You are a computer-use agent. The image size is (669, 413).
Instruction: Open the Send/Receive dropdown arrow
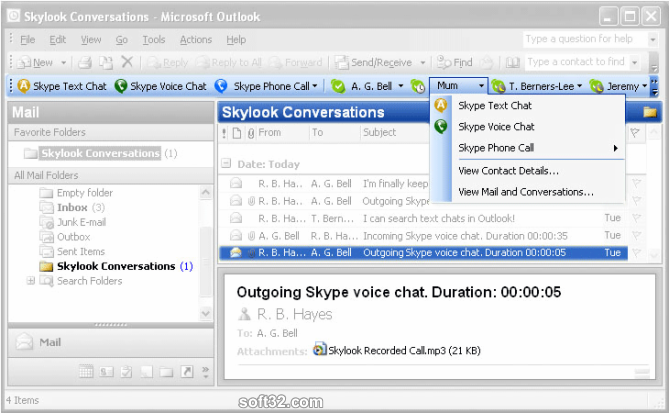tap(423, 63)
